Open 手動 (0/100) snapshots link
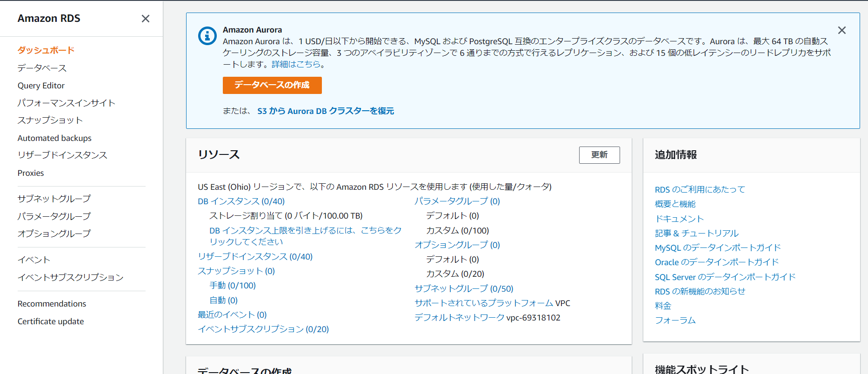 tap(233, 286)
